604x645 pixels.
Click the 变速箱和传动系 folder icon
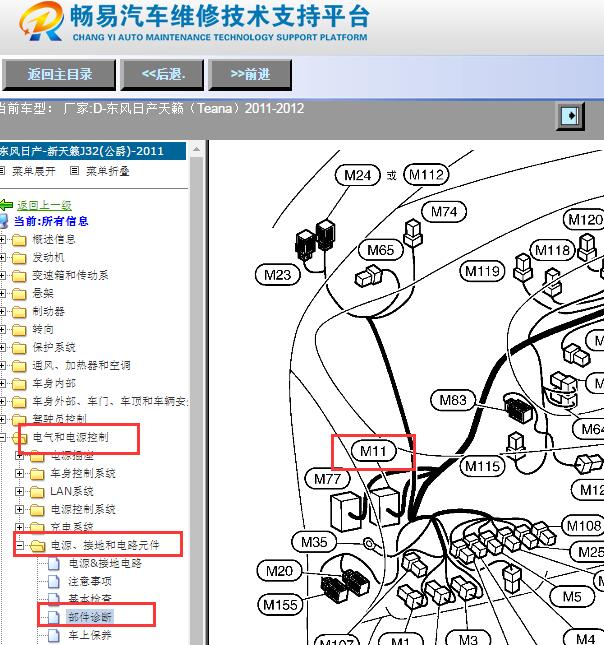19,276
